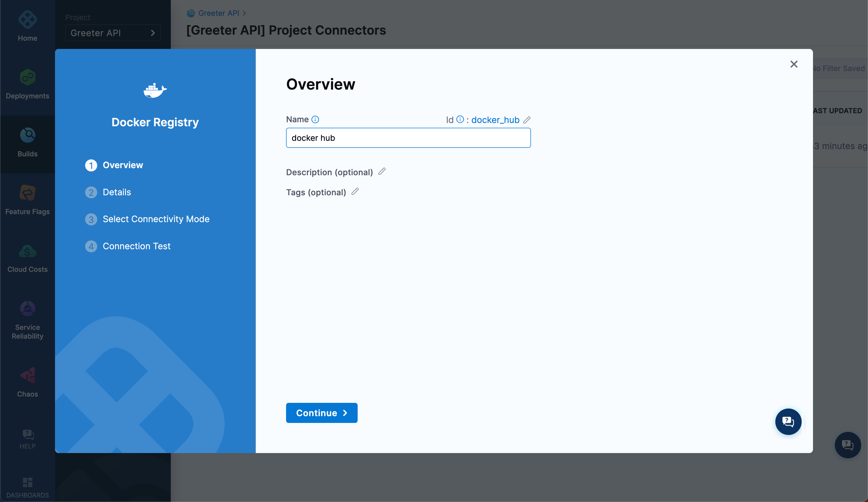868x502 pixels.
Task: Click Select Connectivity Mode step
Action: (x=156, y=219)
